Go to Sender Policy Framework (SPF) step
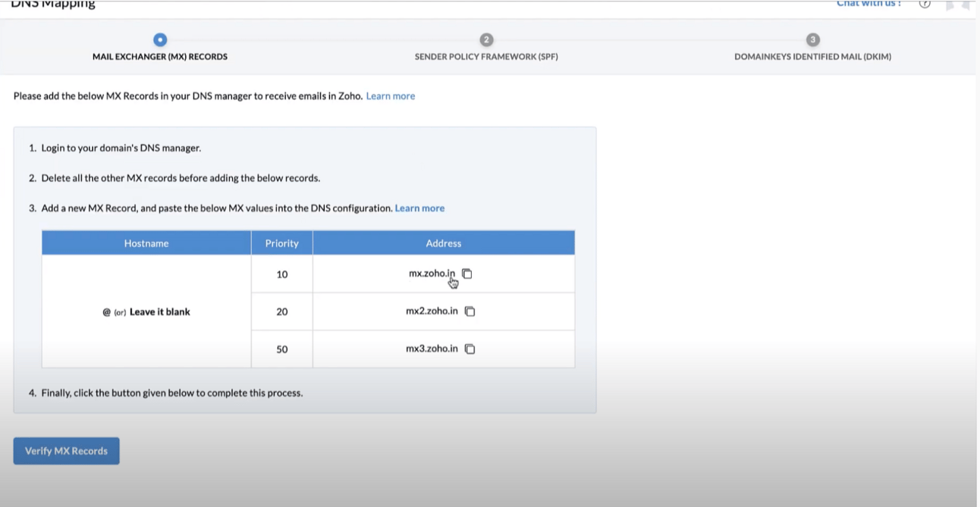Viewport: 980px width, 507px height. (x=486, y=57)
